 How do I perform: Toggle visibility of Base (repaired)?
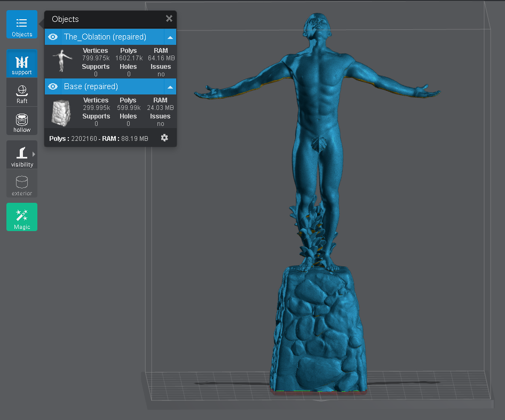(x=52, y=86)
